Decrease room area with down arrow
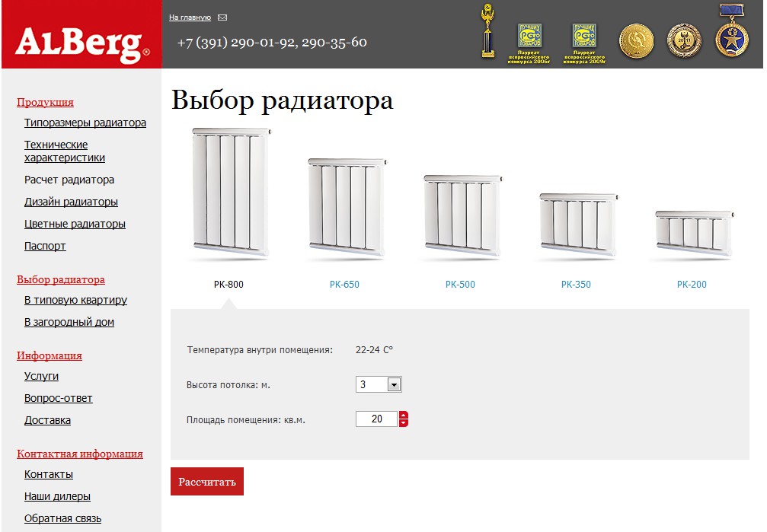 tap(404, 423)
